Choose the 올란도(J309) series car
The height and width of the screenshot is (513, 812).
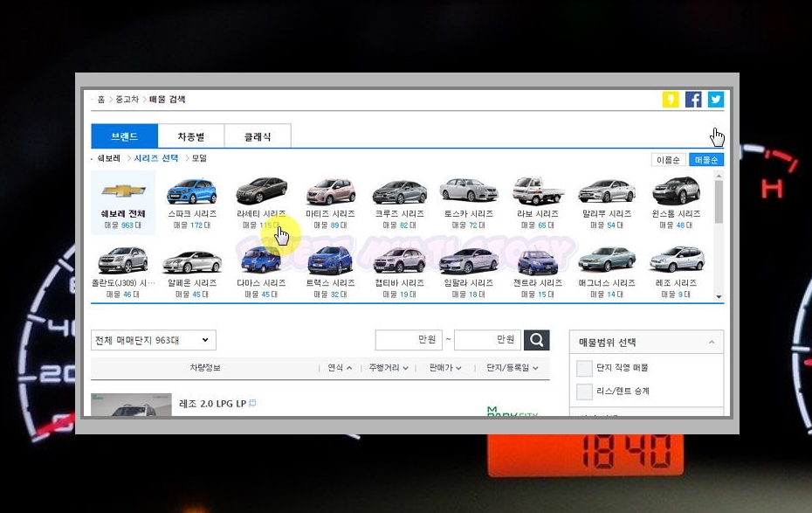(x=123, y=272)
